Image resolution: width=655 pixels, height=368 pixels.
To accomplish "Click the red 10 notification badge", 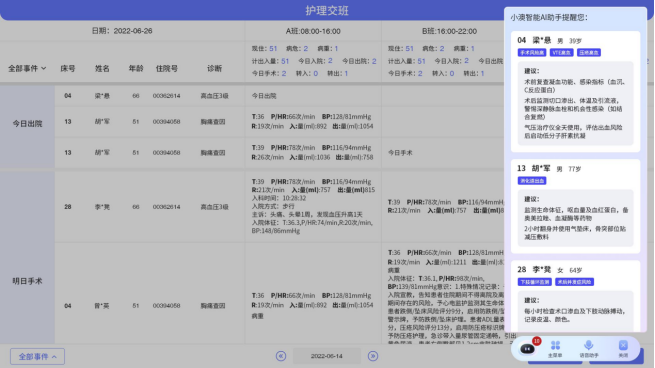I will point(536,341).
